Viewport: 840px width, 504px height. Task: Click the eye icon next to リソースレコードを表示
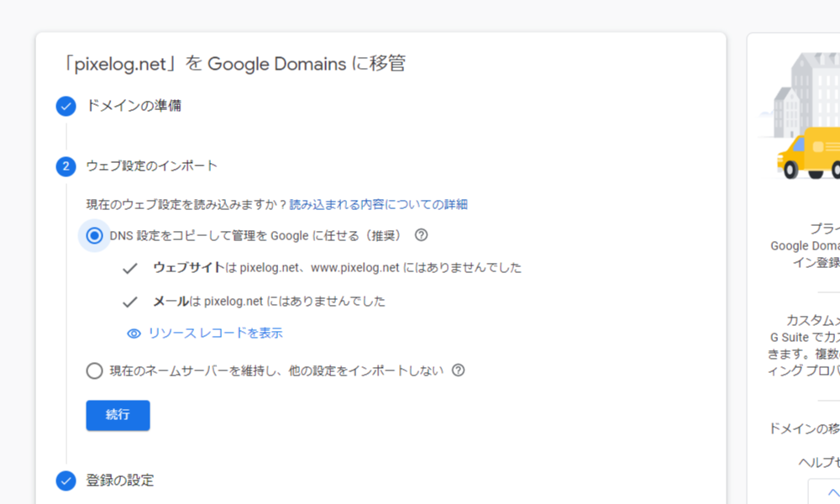click(x=134, y=333)
